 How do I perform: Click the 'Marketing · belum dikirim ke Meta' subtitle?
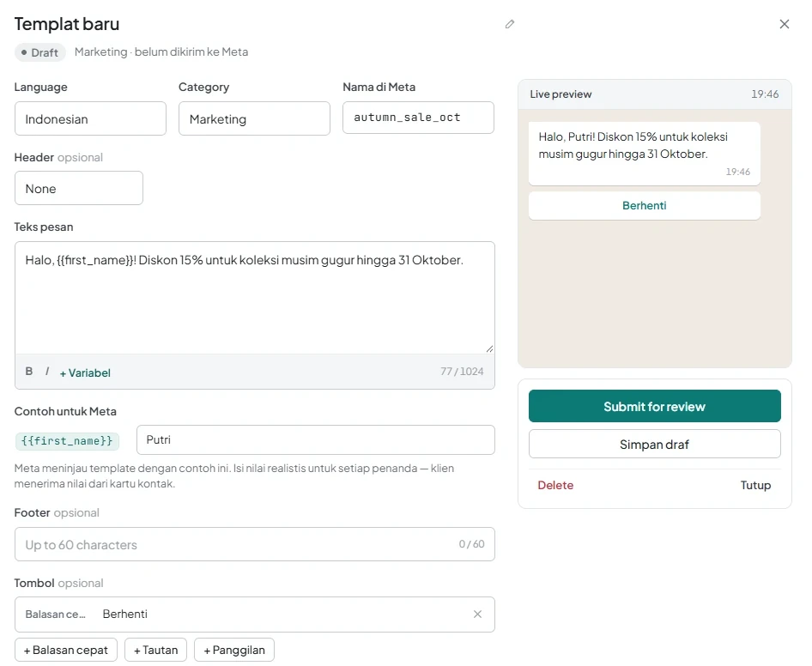click(161, 51)
